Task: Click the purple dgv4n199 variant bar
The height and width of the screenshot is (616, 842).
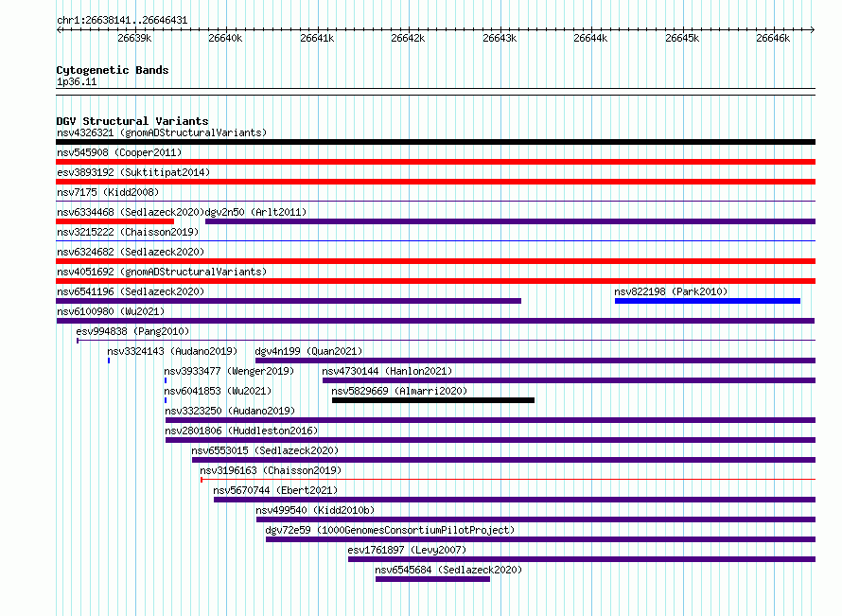Action: (535, 361)
